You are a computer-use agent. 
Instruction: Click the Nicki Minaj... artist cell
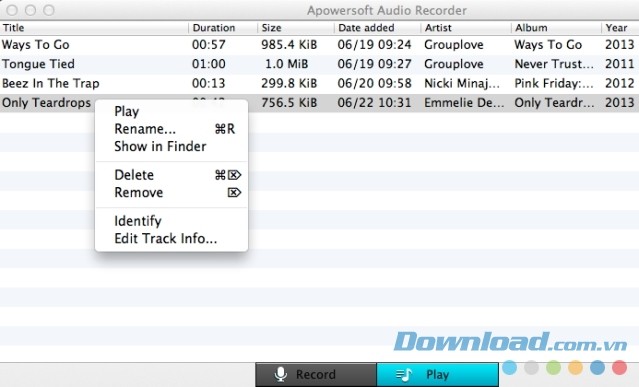tap(462, 83)
